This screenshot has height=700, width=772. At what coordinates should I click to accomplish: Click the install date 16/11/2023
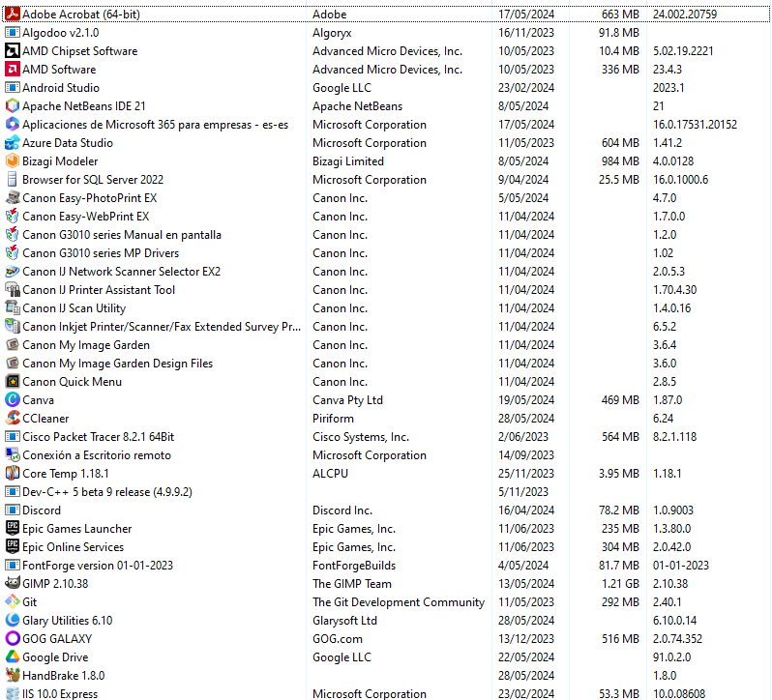(526, 33)
